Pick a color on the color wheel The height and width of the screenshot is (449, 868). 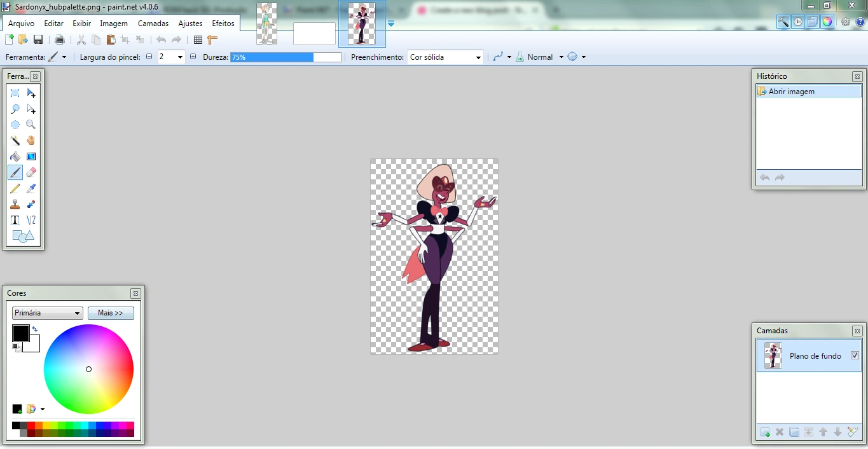(88, 369)
